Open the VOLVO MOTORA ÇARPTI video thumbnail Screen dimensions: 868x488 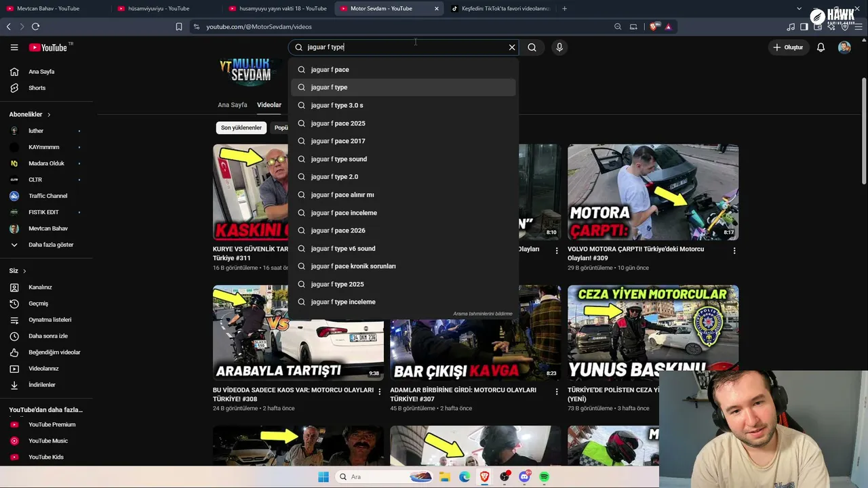coord(653,192)
